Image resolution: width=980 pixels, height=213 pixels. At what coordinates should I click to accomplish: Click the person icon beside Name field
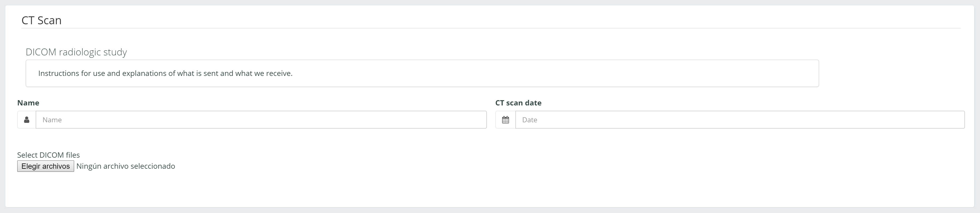(27, 120)
